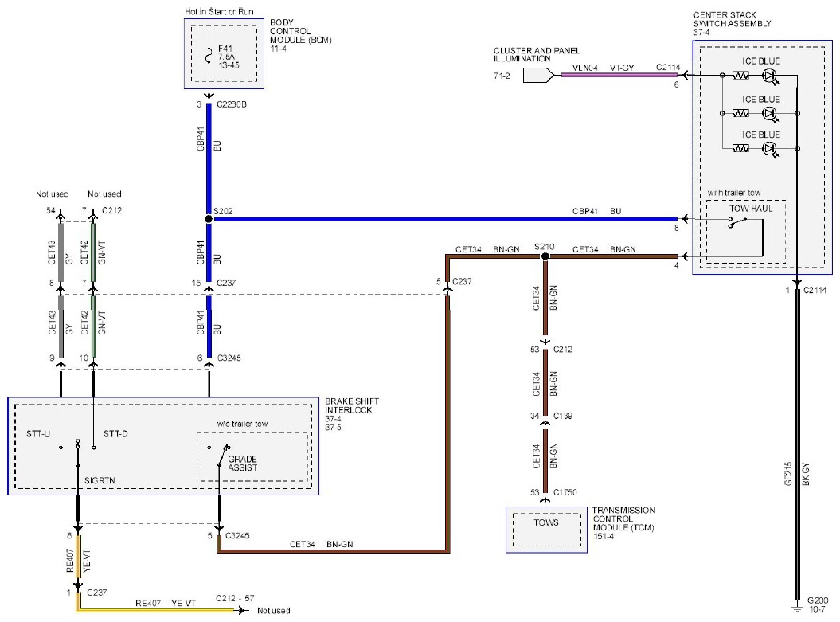Click the G200 ground symbol

coord(797,608)
